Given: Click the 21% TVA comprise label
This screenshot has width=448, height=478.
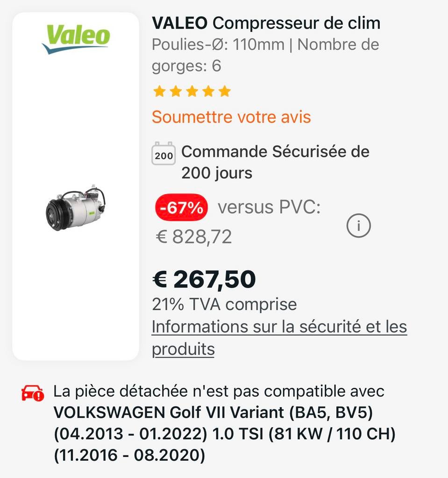Looking at the screenshot, I should [224, 304].
